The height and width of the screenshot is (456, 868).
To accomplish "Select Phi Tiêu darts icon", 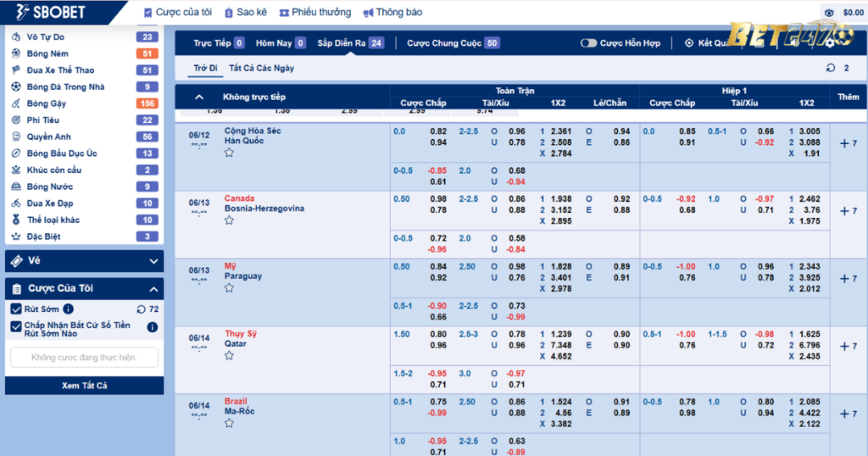I will (x=16, y=120).
